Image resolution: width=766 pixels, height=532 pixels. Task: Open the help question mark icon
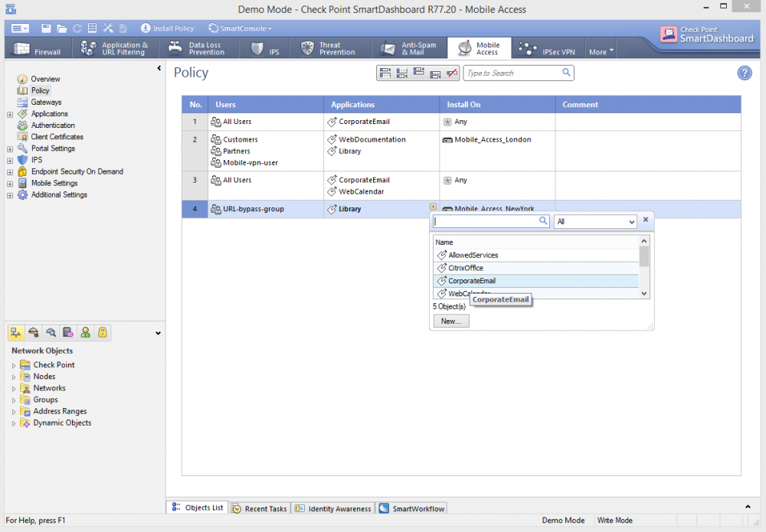(x=744, y=73)
